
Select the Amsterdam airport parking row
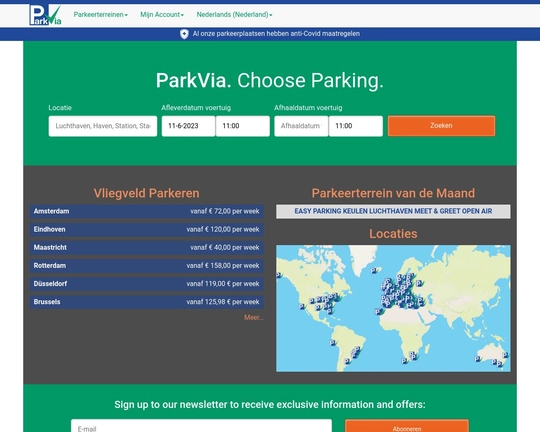click(147, 211)
